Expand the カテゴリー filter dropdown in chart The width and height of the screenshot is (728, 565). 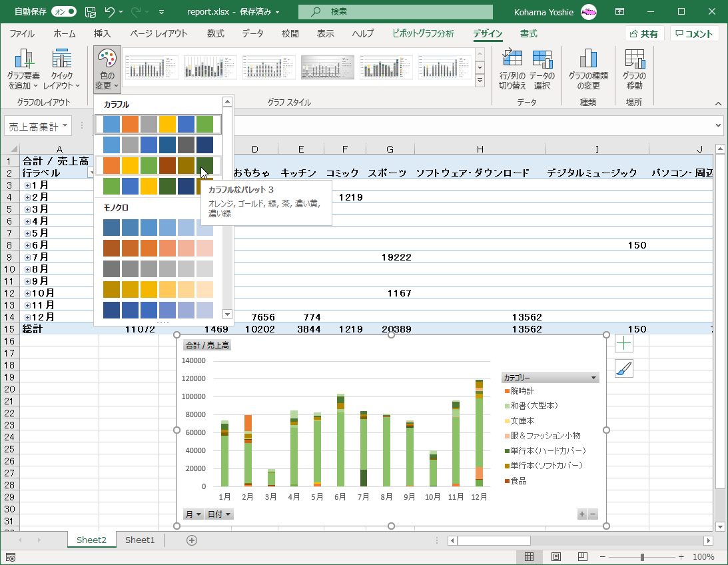[593, 378]
